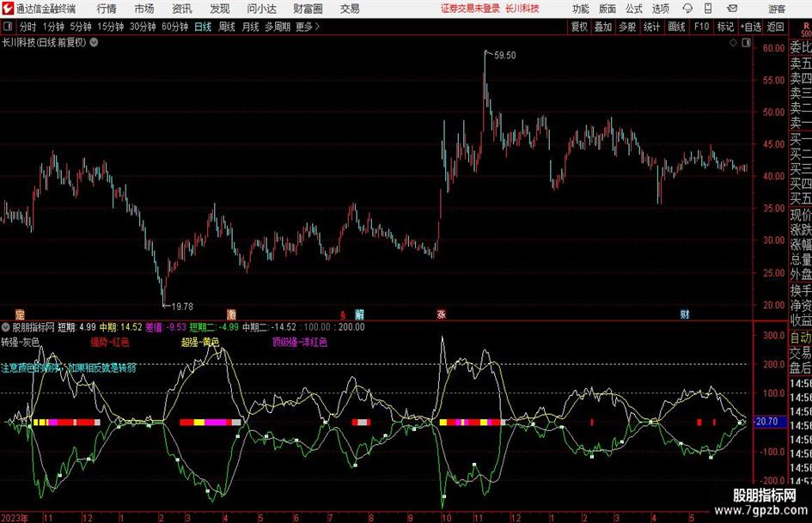This screenshot has height=523, width=812.
Task: Click the 超强~黄色 legend label
Action: (x=200, y=343)
